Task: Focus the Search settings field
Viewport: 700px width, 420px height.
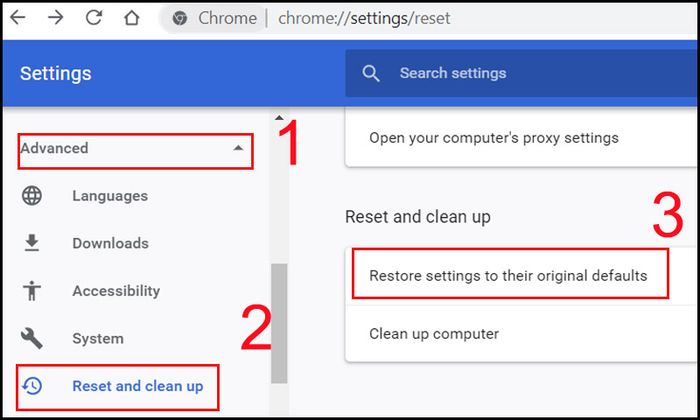Action: tap(521, 73)
